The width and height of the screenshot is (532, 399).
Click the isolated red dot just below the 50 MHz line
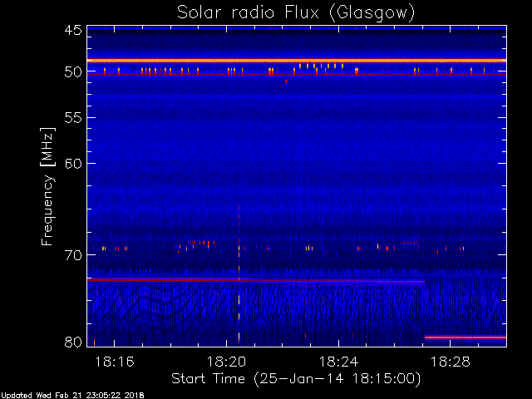click(286, 81)
